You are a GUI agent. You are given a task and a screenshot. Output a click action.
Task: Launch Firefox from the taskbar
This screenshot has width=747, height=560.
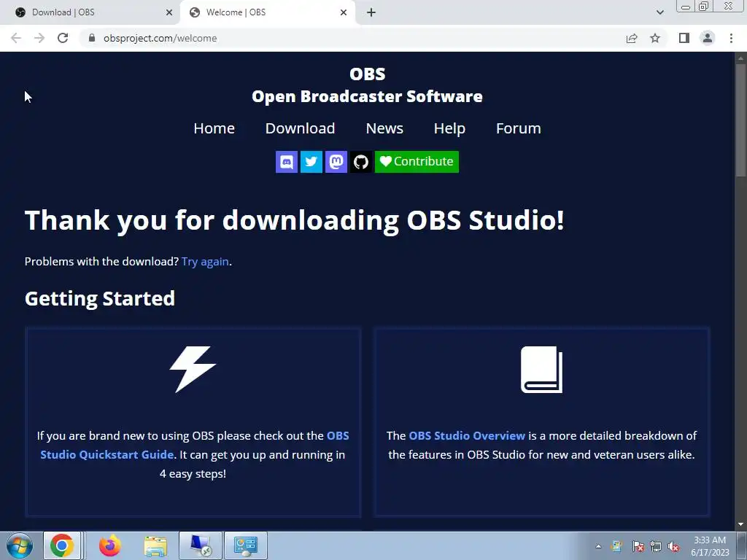pos(109,545)
